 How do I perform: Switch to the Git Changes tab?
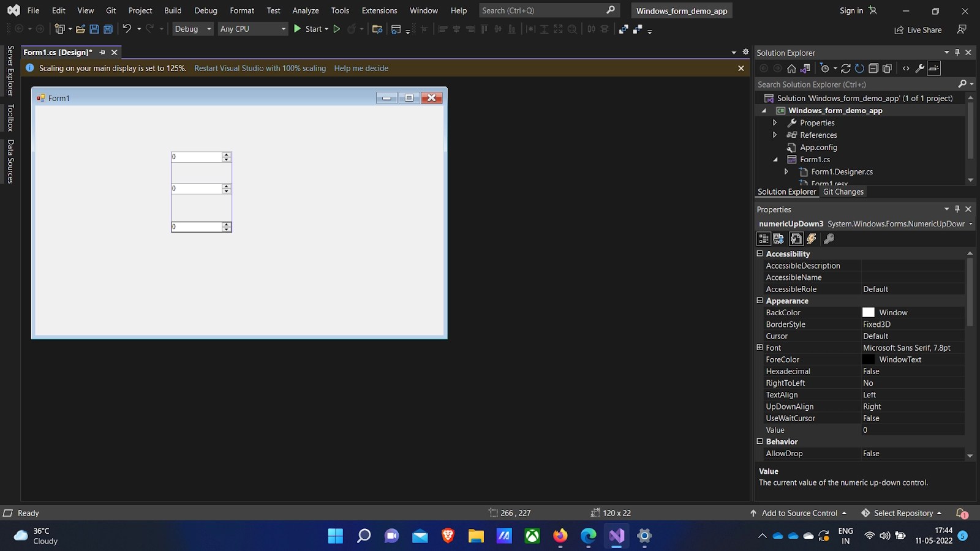click(843, 192)
